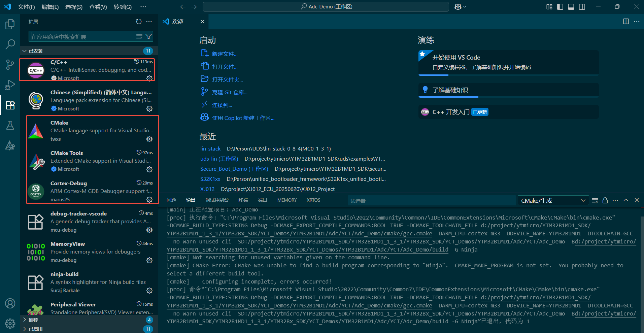Open manage gear for Chinese language pack
Screen dimensions: 644x333
tap(149, 109)
